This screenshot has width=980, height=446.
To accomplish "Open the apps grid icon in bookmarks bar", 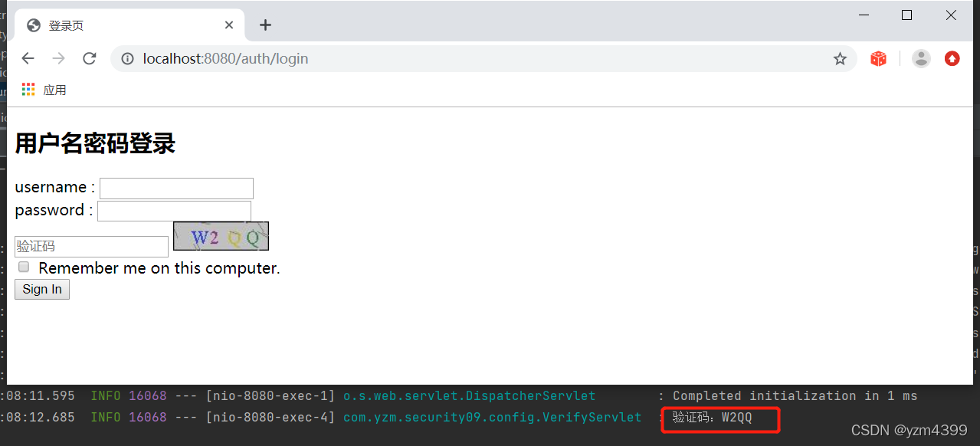I will tap(28, 90).
